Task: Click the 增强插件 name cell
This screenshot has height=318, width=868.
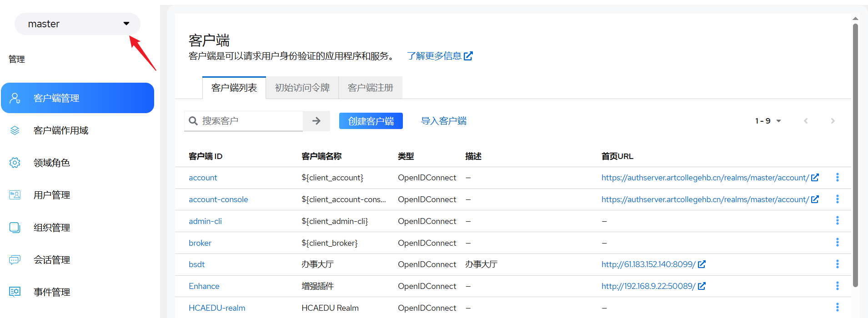Action: coord(317,286)
